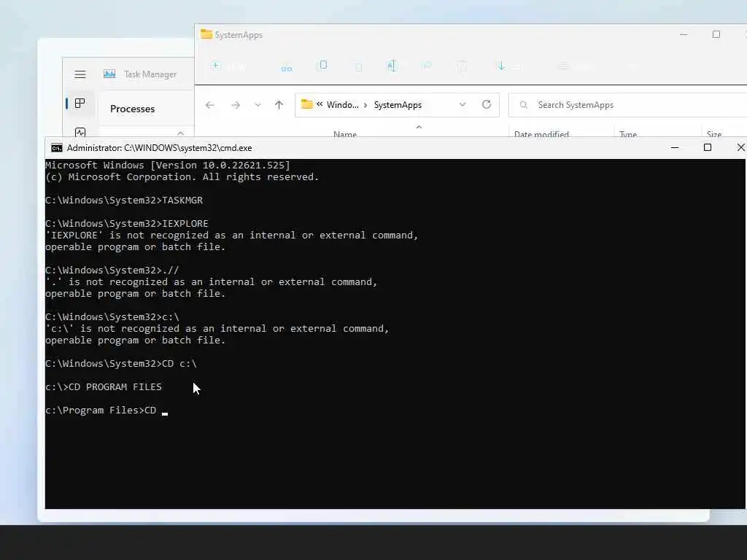Maximize the SystemApps File Explorer window
Screen dimensions: 747x560
tap(716, 34)
